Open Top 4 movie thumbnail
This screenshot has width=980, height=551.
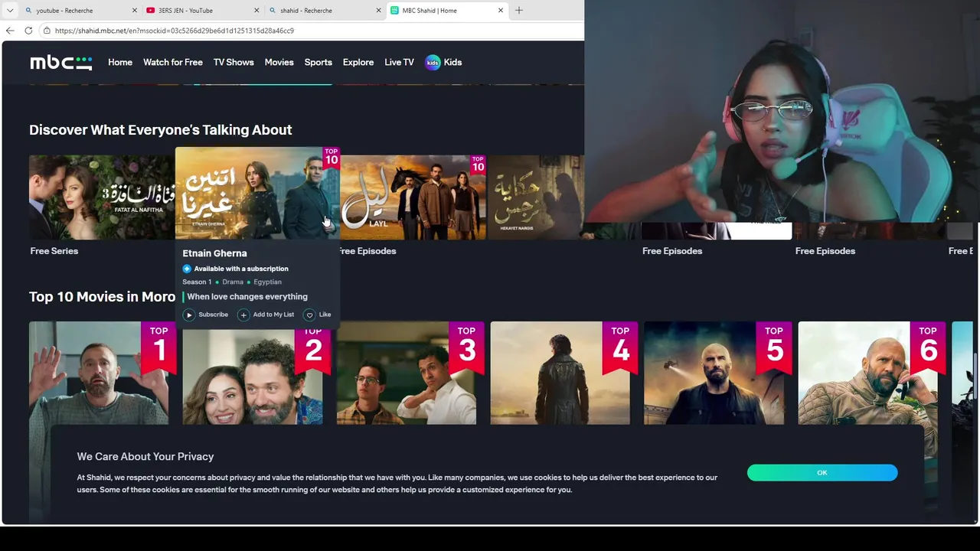point(560,373)
